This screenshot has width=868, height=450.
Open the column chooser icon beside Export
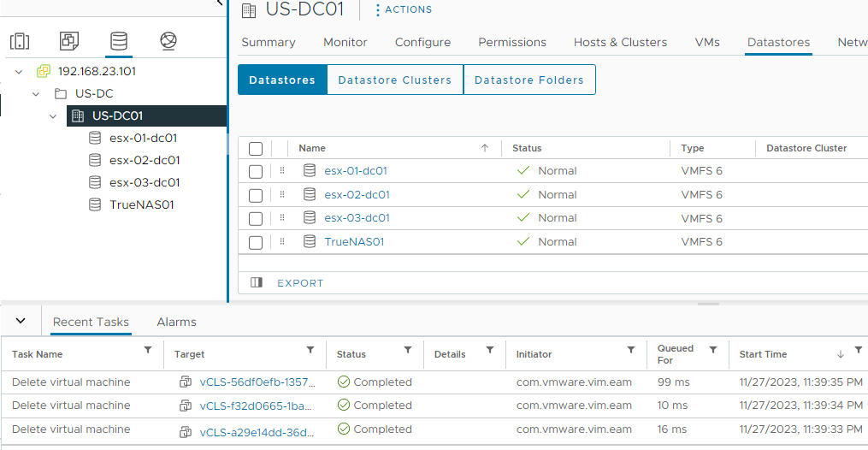pyautogui.click(x=257, y=283)
